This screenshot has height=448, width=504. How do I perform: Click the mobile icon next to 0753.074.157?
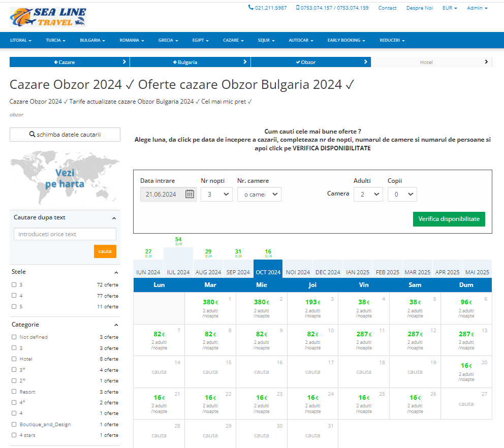coord(298,8)
